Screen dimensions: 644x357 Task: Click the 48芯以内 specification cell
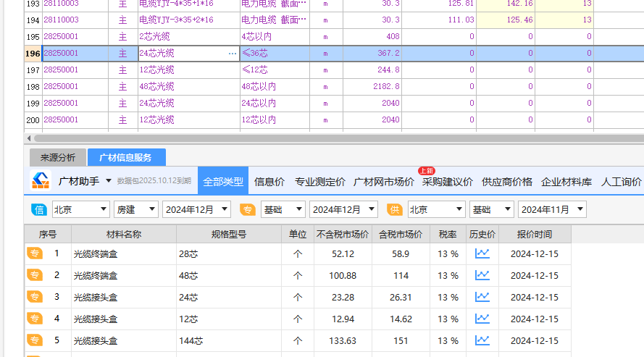tap(275, 87)
